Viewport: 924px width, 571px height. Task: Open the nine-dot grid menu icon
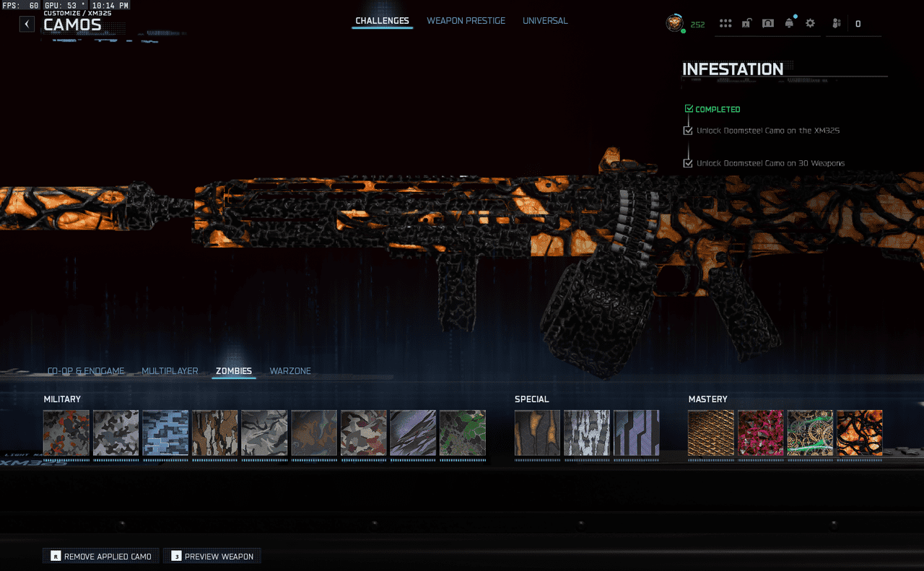pyautogui.click(x=725, y=24)
